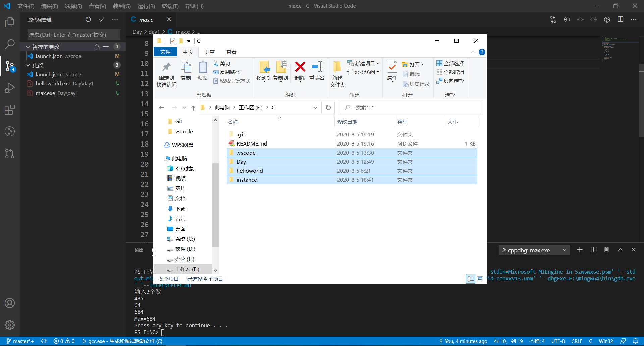
Task: Go up one folder level in Explorer
Action: tap(193, 108)
